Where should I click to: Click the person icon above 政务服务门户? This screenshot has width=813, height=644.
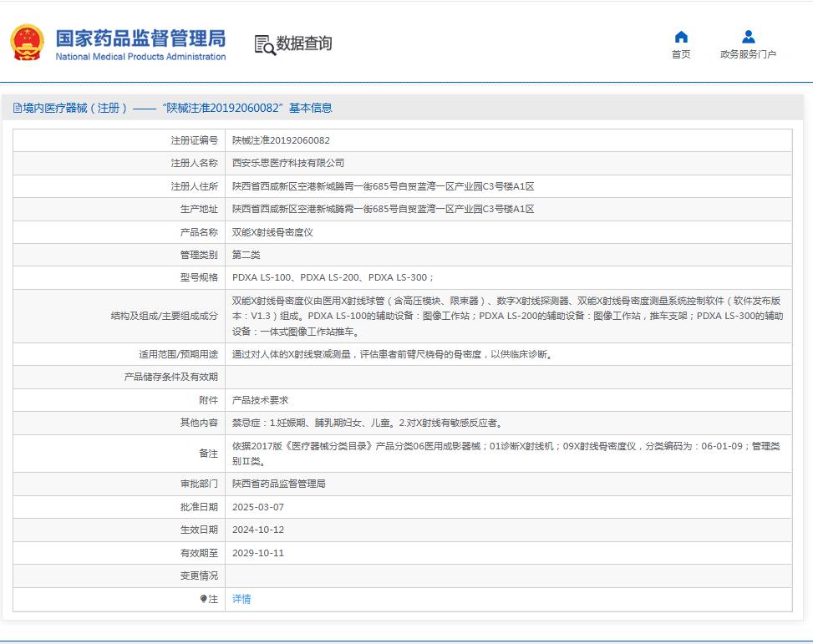748,35
